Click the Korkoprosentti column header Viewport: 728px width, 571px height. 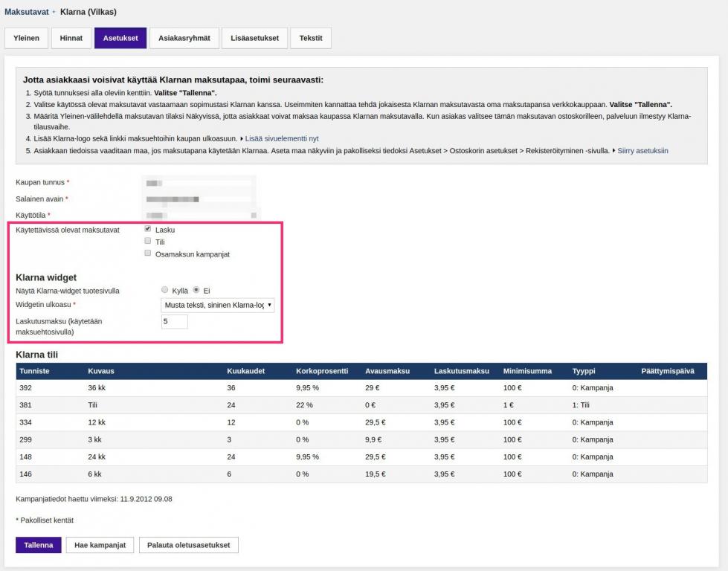point(322,372)
